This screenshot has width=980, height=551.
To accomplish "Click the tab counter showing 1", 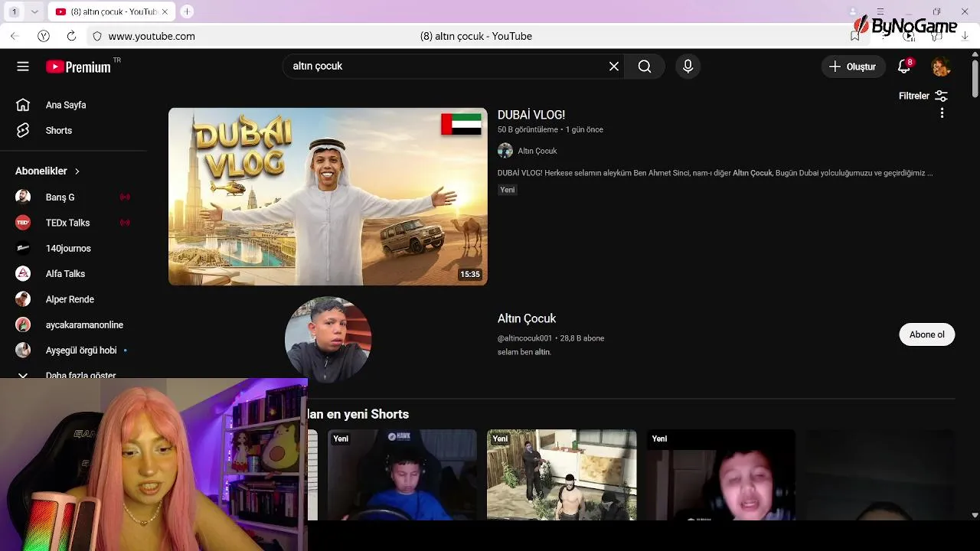I will tap(14, 11).
